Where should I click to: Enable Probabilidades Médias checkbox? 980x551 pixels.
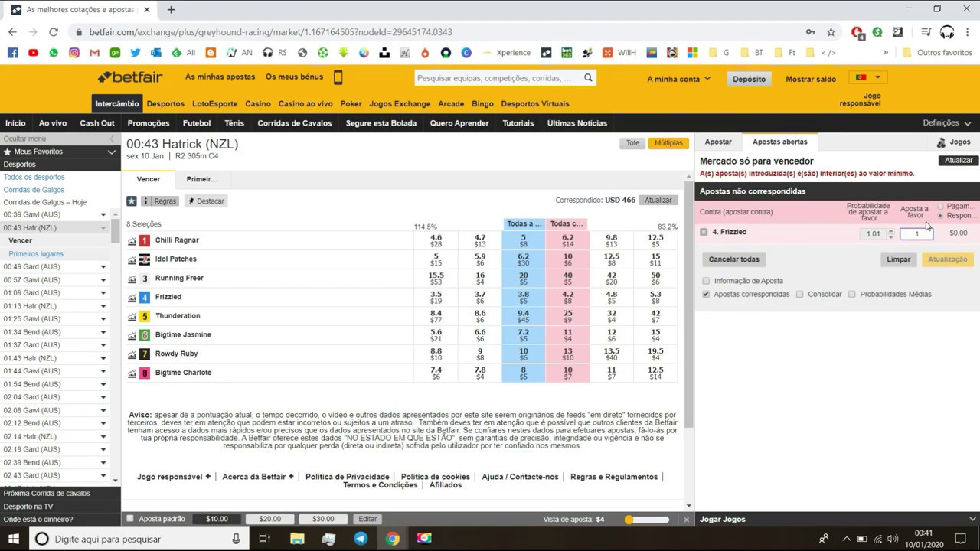pos(851,294)
